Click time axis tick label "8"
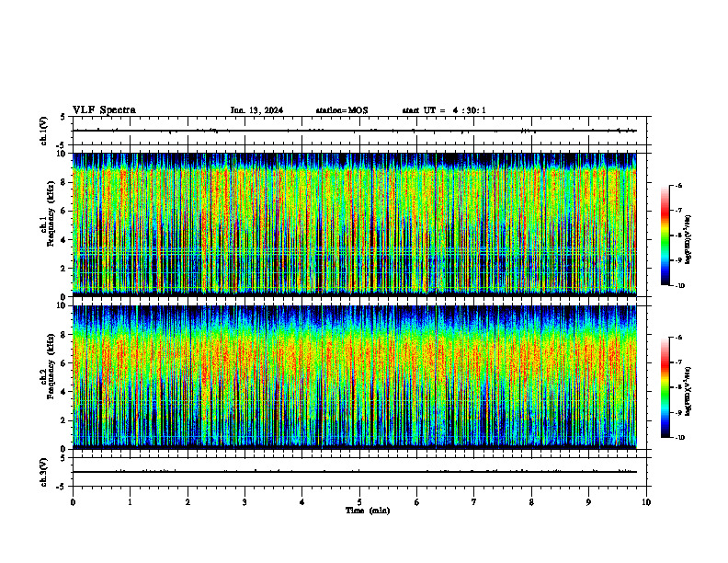Screen dimensions: 728x563 (531, 502)
